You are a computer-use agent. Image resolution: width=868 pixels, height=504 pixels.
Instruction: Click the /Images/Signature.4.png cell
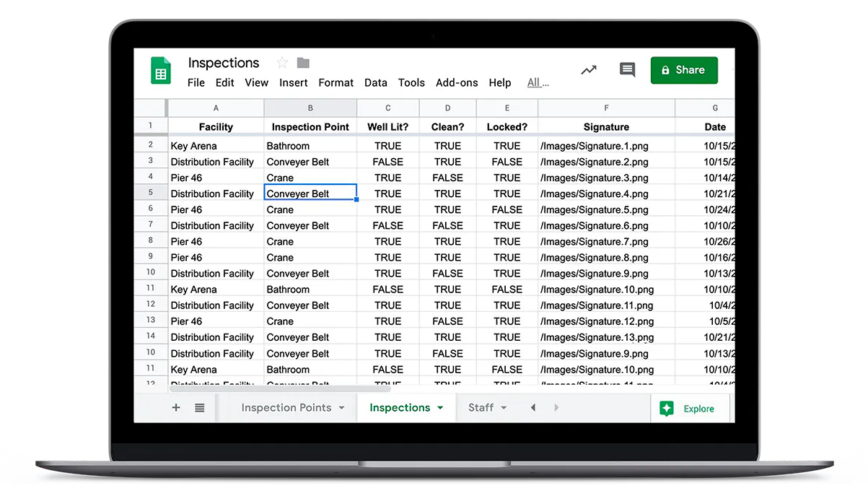[606, 194]
